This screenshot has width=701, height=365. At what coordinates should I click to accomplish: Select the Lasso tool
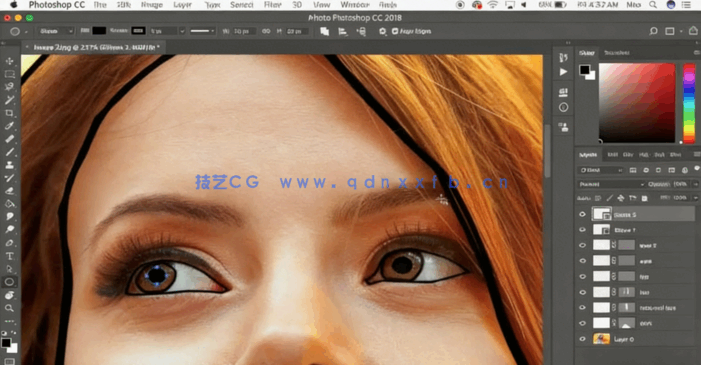click(9, 87)
